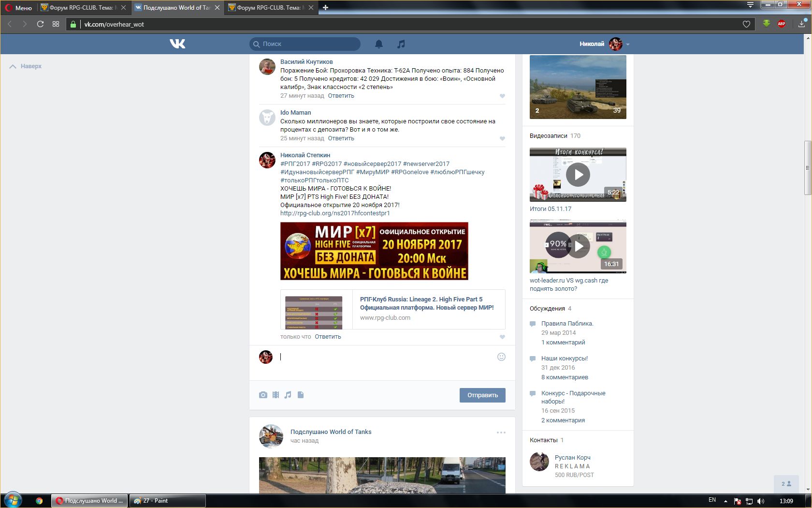
Task: Open Конкурс - Подарочные наборы! discussion
Action: 573,397
